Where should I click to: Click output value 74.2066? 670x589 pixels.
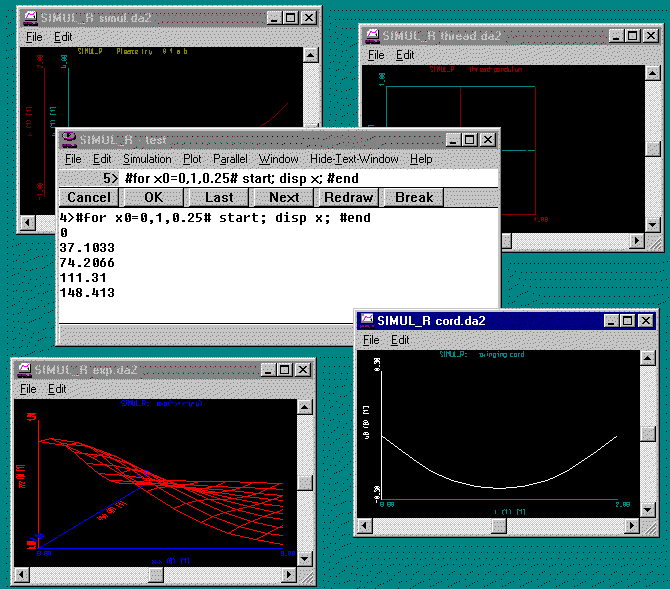pyautogui.click(x=87, y=263)
